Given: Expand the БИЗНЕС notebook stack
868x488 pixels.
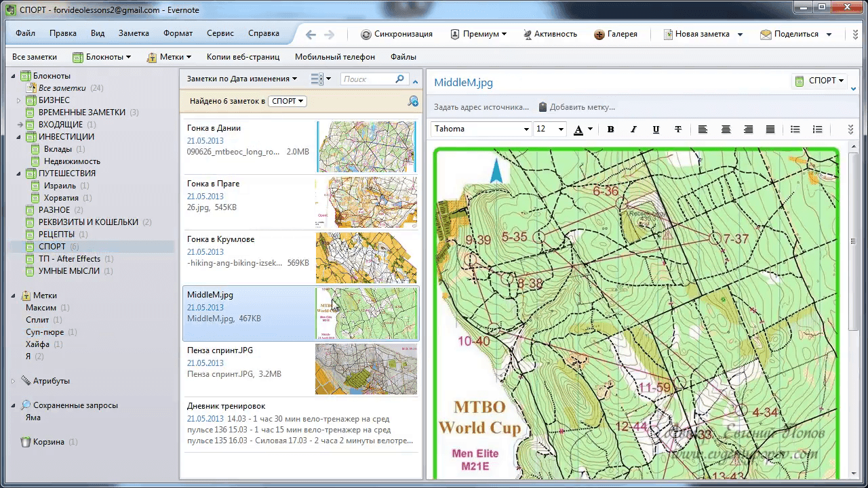Looking at the screenshot, I should click(20, 100).
